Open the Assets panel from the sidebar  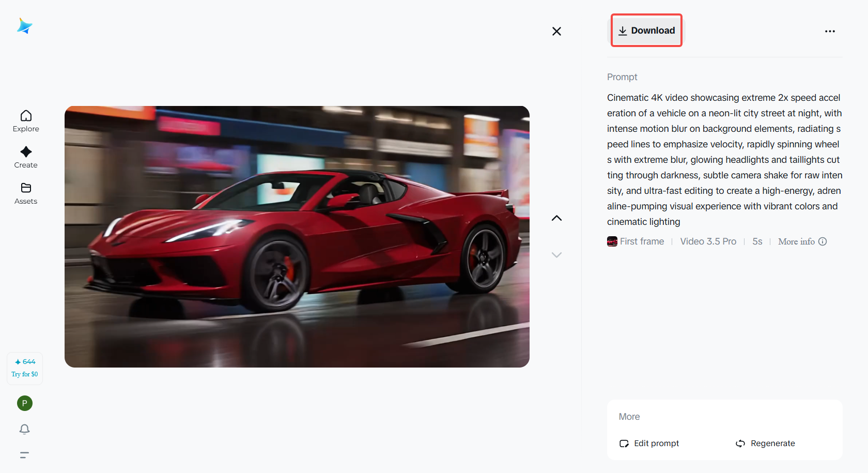[25, 193]
